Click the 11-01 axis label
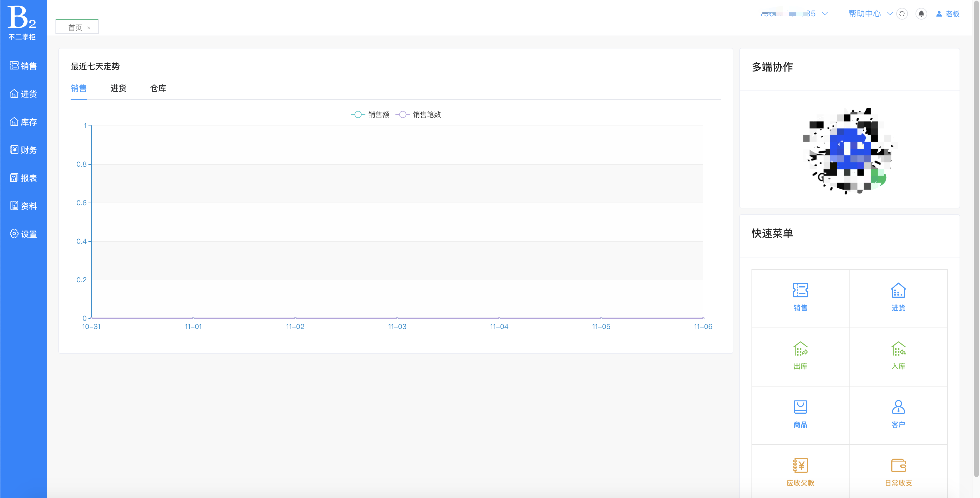The width and height of the screenshot is (980, 498). pyautogui.click(x=193, y=326)
